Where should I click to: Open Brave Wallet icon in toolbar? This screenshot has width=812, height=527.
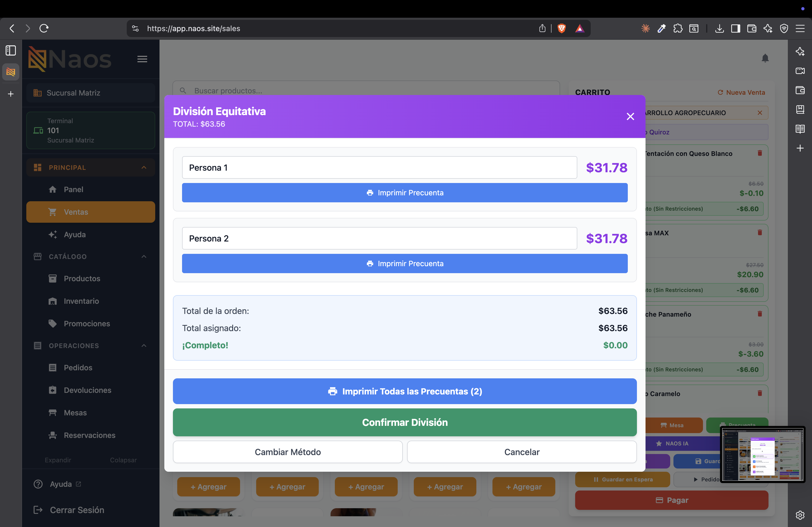752,28
